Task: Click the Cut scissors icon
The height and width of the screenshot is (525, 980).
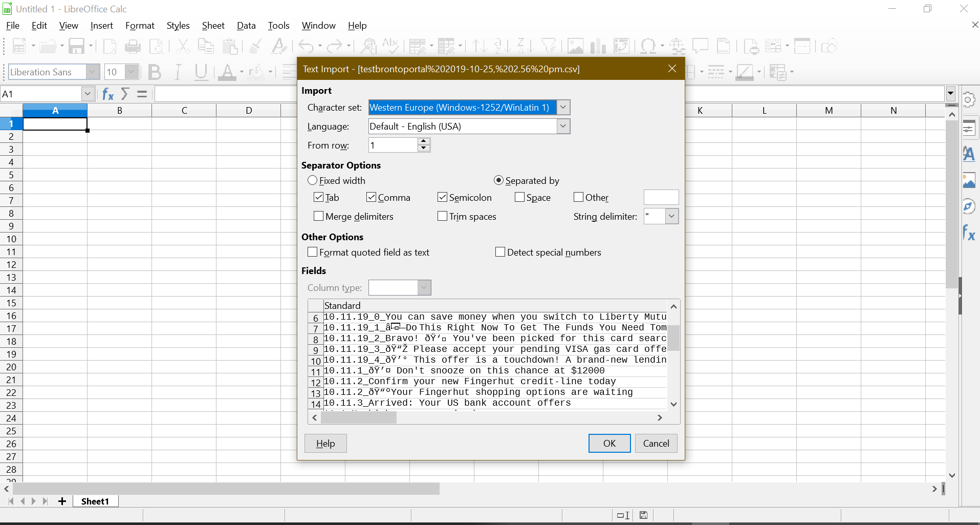Action: point(183,47)
